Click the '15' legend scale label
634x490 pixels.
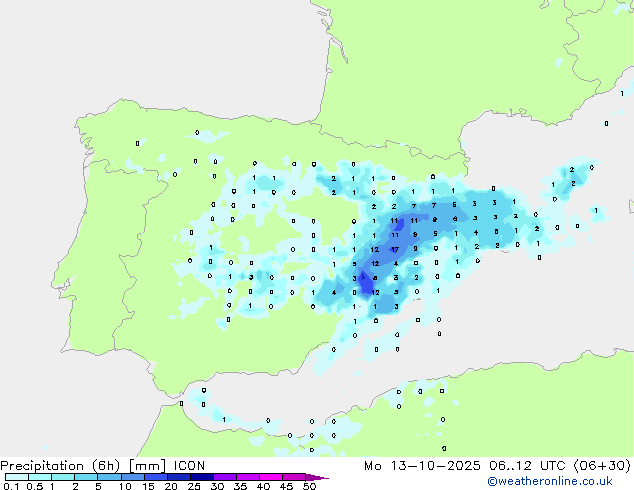pos(148,486)
